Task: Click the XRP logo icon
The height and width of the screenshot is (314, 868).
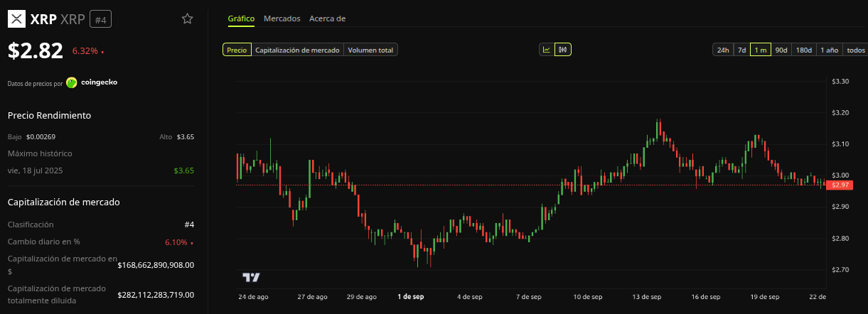Action: click(x=16, y=19)
